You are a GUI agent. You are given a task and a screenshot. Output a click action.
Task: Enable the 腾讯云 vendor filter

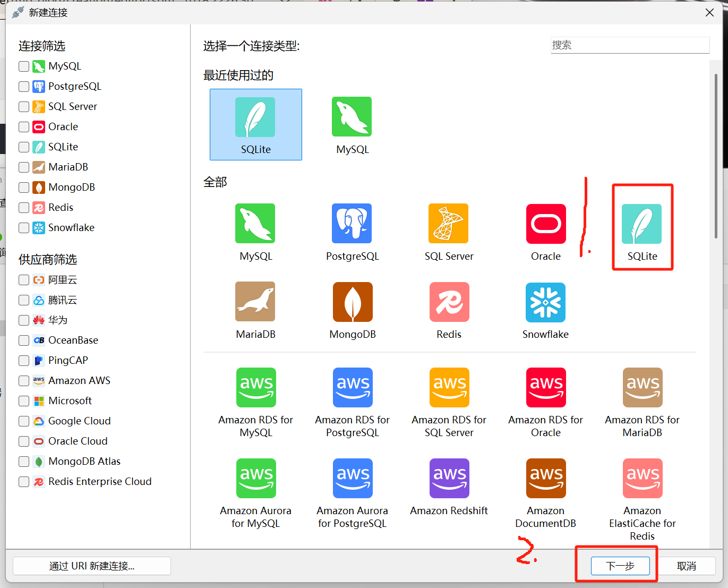pos(24,300)
